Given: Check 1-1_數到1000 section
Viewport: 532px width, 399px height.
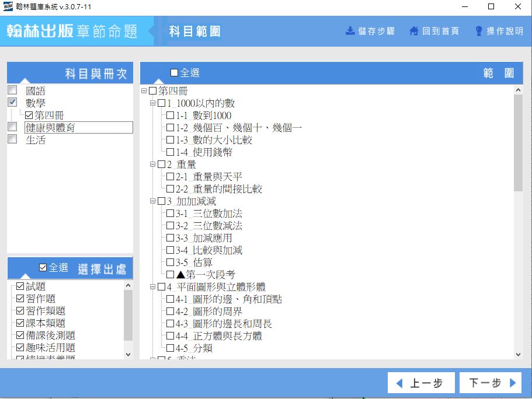Looking at the screenshot, I should (x=171, y=116).
